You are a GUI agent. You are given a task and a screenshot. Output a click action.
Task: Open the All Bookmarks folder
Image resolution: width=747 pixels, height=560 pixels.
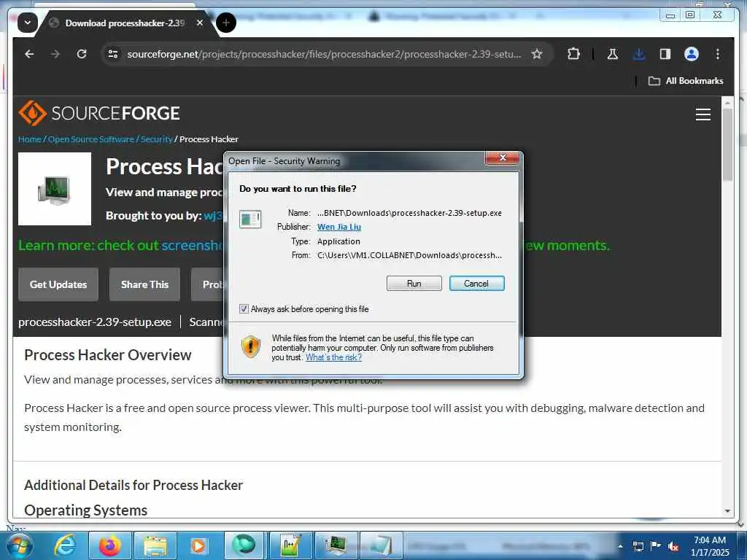click(x=686, y=81)
